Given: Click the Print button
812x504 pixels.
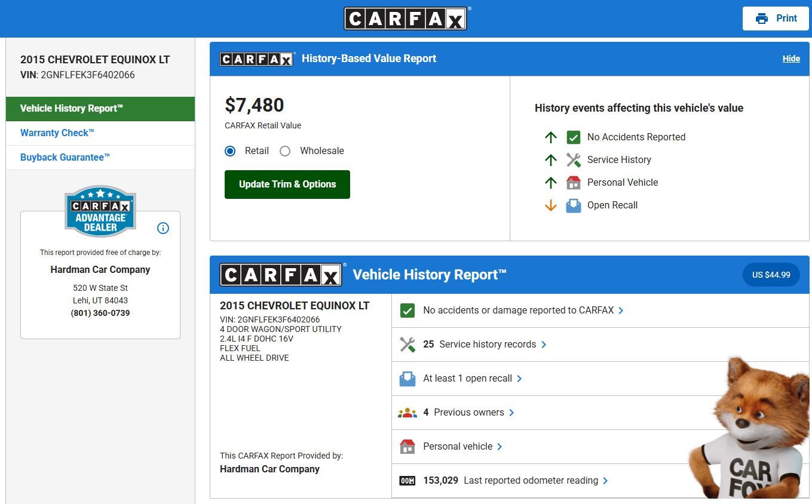Looking at the screenshot, I should [776, 19].
